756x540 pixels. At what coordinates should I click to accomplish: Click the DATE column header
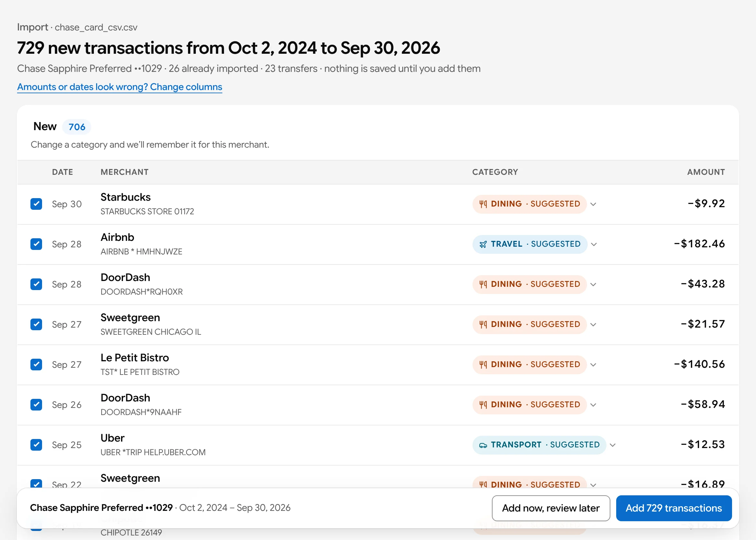(62, 172)
